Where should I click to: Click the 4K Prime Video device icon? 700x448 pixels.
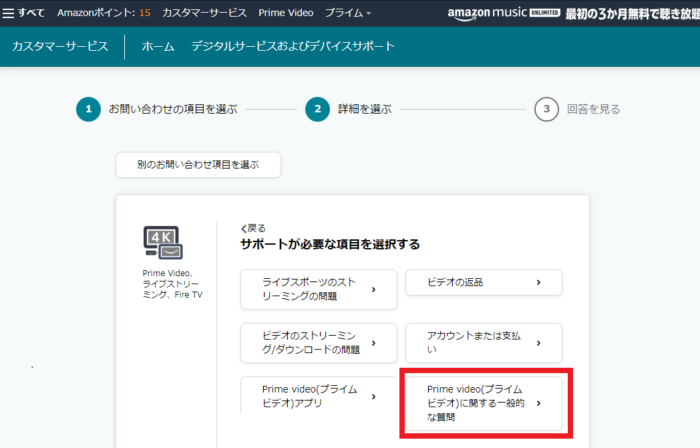163,242
